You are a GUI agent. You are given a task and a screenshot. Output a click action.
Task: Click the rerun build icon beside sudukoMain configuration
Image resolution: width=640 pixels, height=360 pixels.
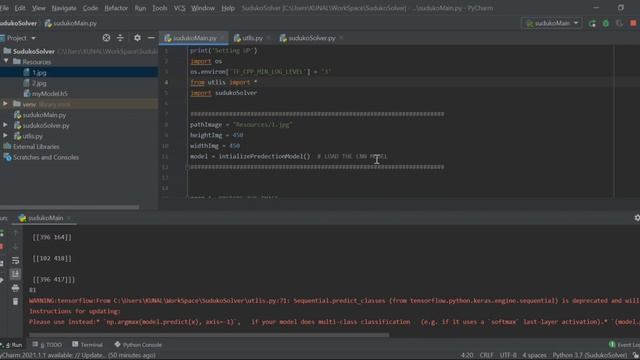click(x=592, y=24)
